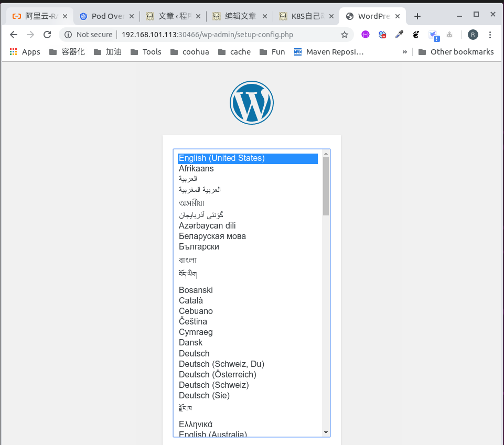Close the 文章 tab
This screenshot has width=504, height=445.
[x=198, y=16]
